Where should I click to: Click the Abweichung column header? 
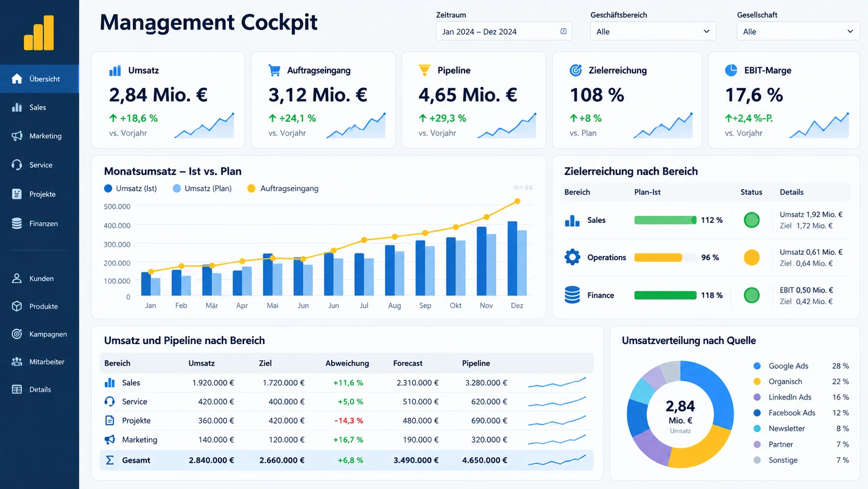[x=347, y=363]
